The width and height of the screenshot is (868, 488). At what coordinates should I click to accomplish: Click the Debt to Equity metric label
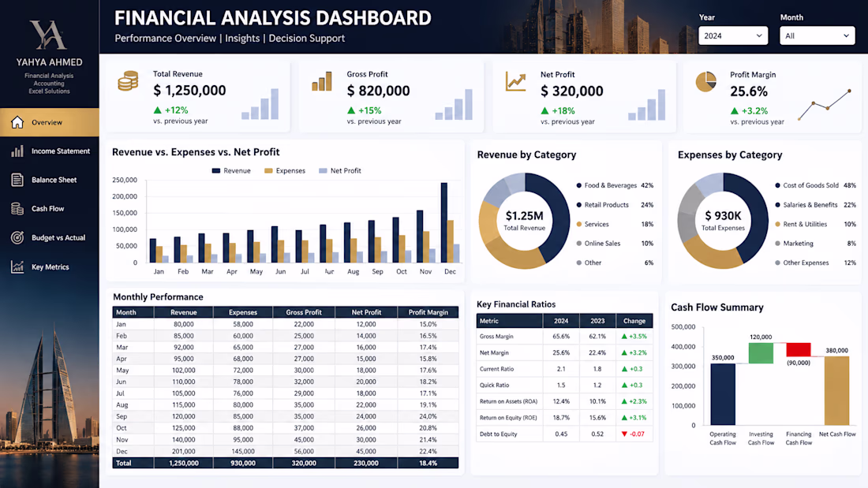pos(498,434)
